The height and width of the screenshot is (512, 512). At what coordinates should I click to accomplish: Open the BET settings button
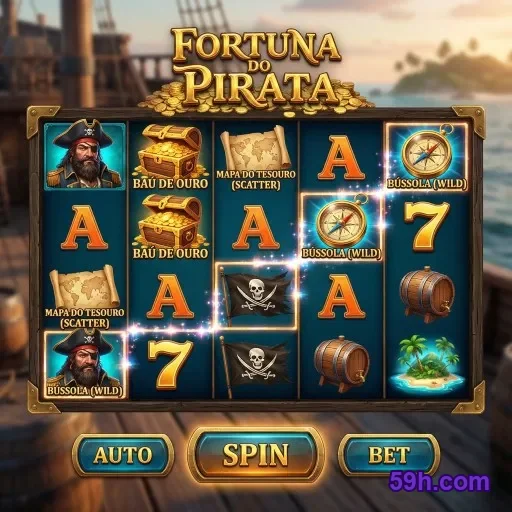tap(389, 455)
